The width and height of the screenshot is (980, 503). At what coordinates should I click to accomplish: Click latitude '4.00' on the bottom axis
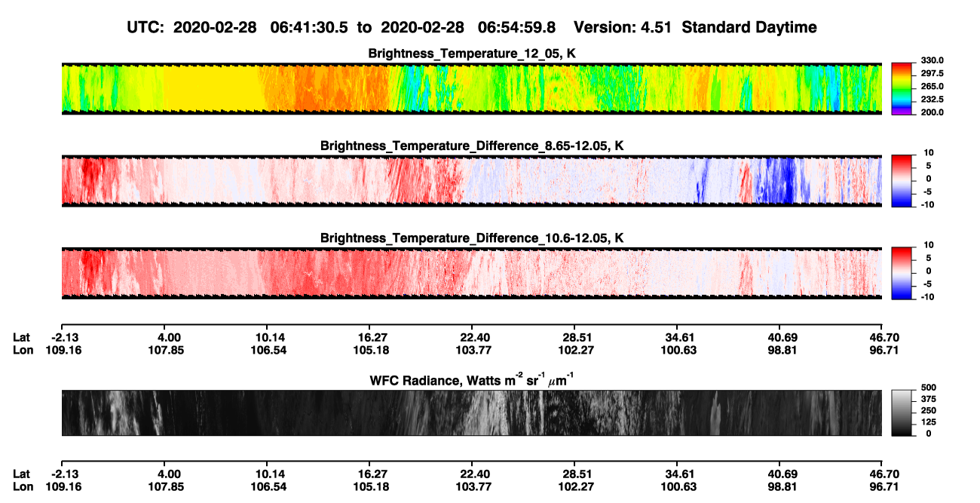coord(168,474)
